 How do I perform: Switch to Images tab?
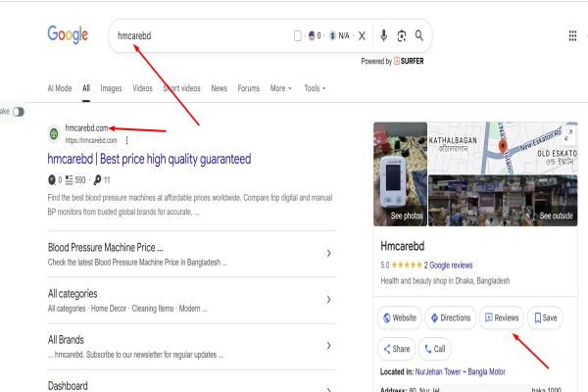point(111,88)
